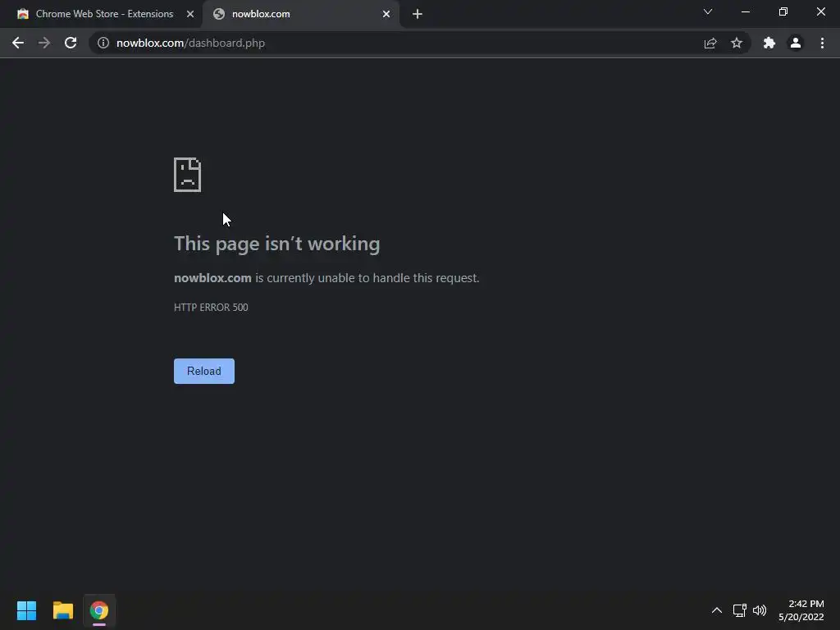Open the Windows Start menu
Image resolution: width=840 pixels, height=630 pixels.
(x=26, y=610)
